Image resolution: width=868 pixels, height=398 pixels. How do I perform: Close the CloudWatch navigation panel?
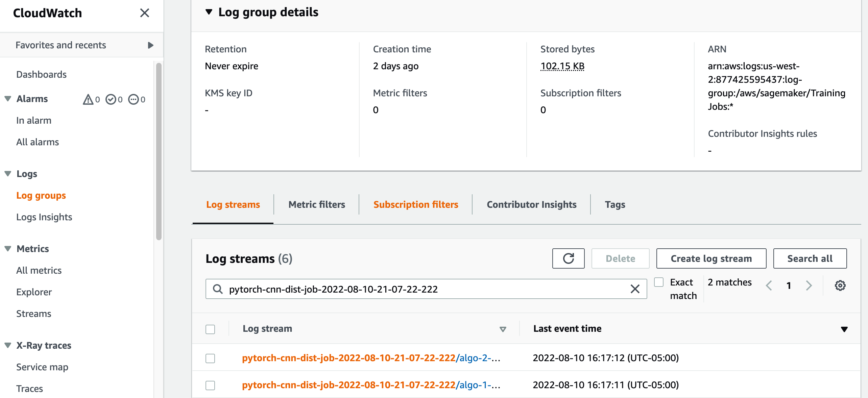pos(144,13)
